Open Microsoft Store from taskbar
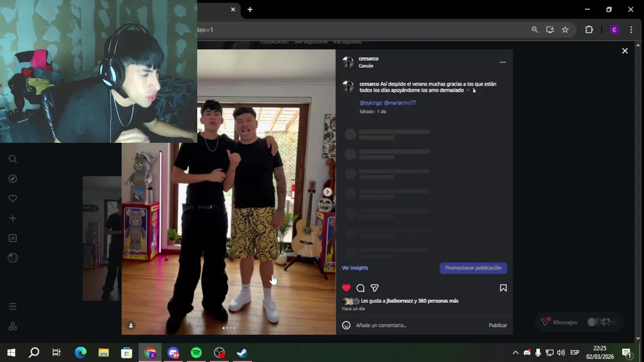The image size is (644, 362). (127, 353)
